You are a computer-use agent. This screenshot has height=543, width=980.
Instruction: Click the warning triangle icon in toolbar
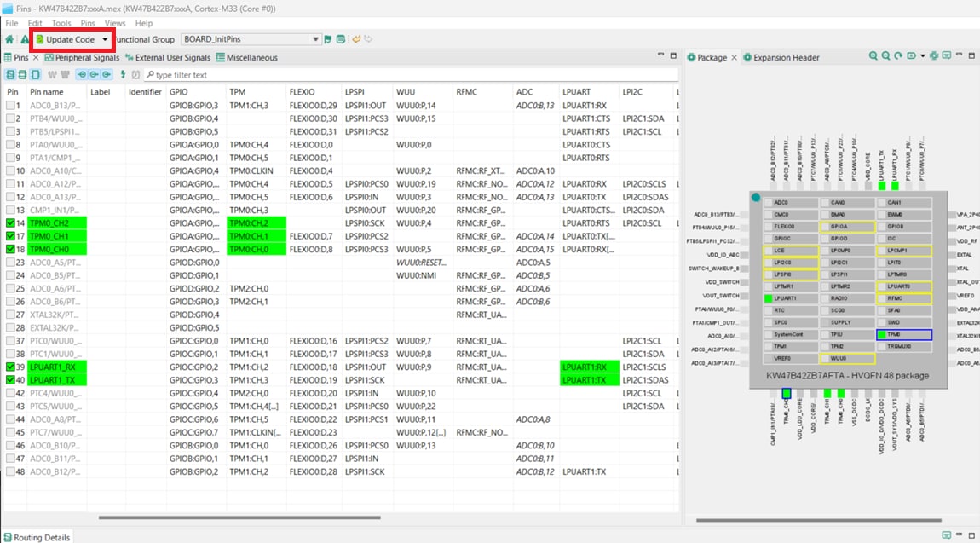click(24, 39)
